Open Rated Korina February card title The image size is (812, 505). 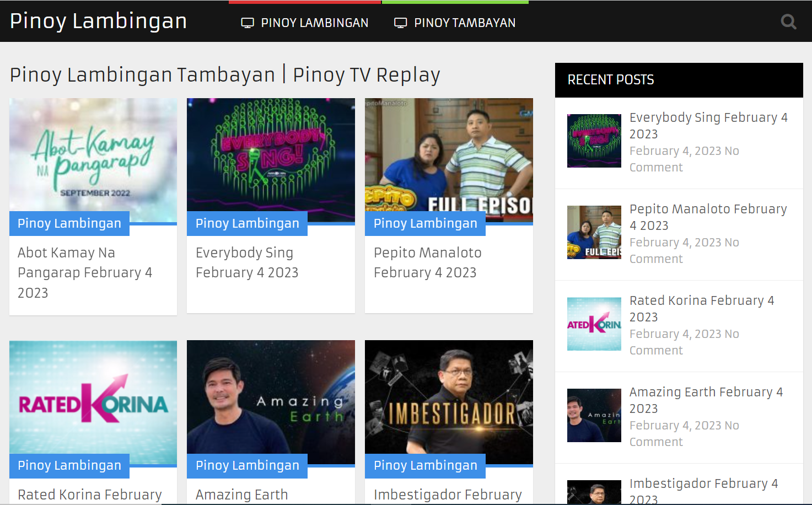tap(90, 495)
